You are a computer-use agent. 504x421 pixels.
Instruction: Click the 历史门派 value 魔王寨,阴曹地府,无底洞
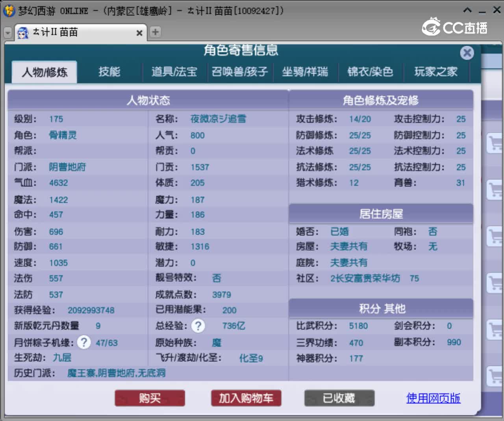click(x=116, y=373)
